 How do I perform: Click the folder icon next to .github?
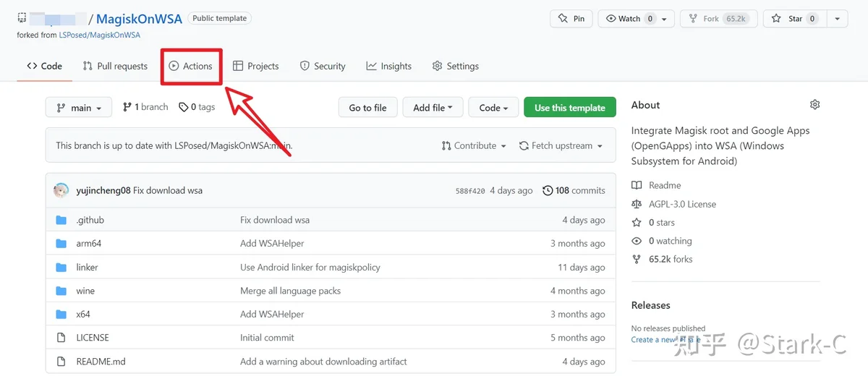click(61, 220)
